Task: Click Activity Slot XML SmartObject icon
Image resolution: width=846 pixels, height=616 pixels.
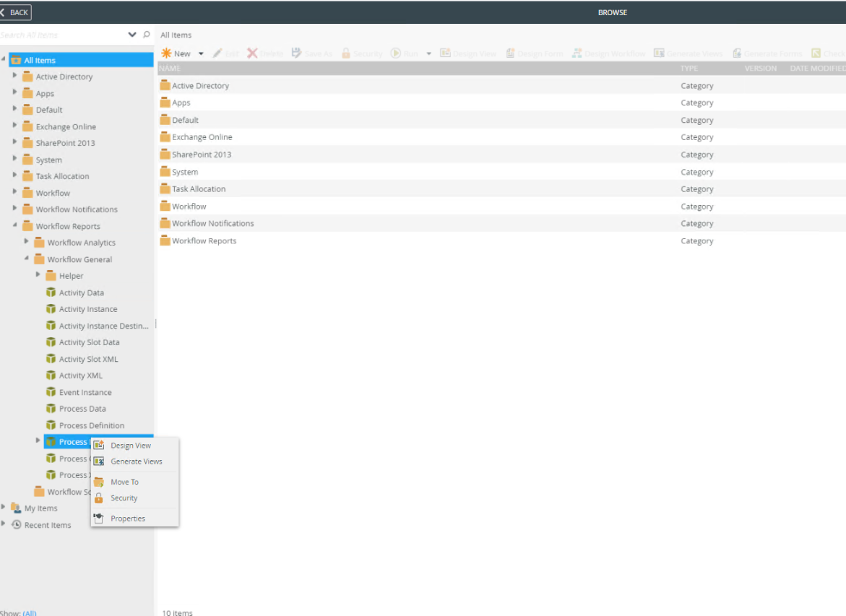Action: pyautogui.click(x=51, y=359)
